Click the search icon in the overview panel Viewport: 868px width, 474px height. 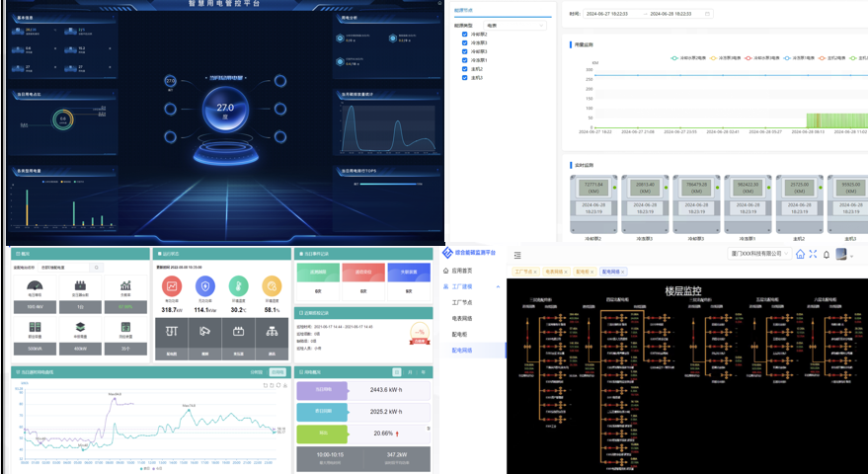pyautogui.click(x=97, y=268)
